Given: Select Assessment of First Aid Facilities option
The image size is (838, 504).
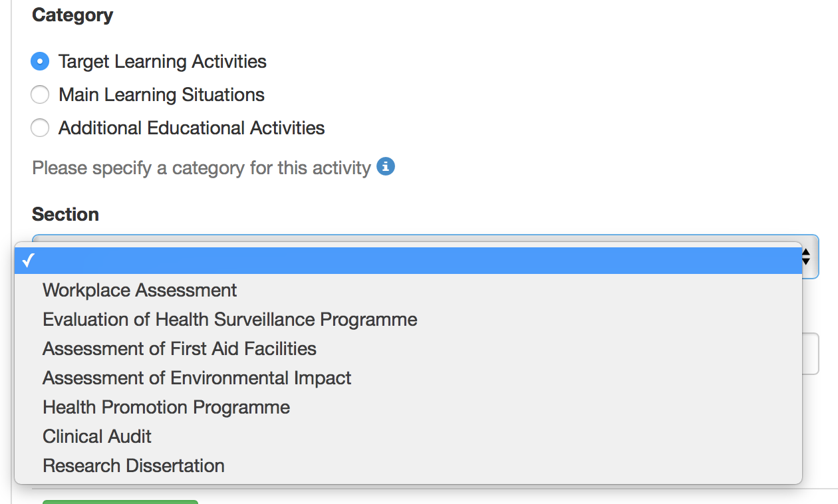Looking at the screenshot, I should 408,348.
